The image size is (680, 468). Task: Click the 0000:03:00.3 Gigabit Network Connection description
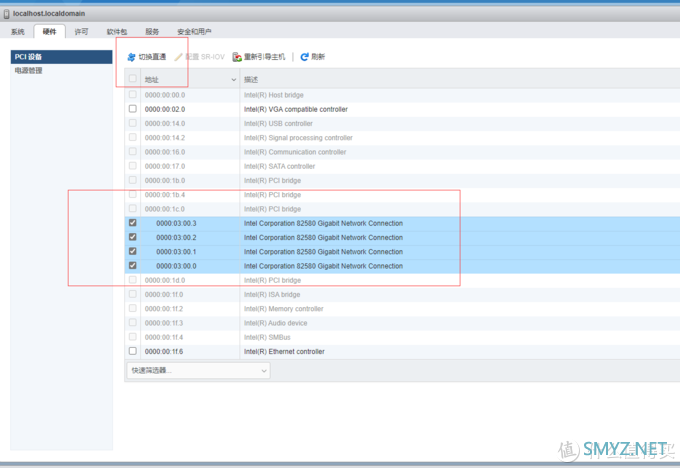click(x=323, y=223)
